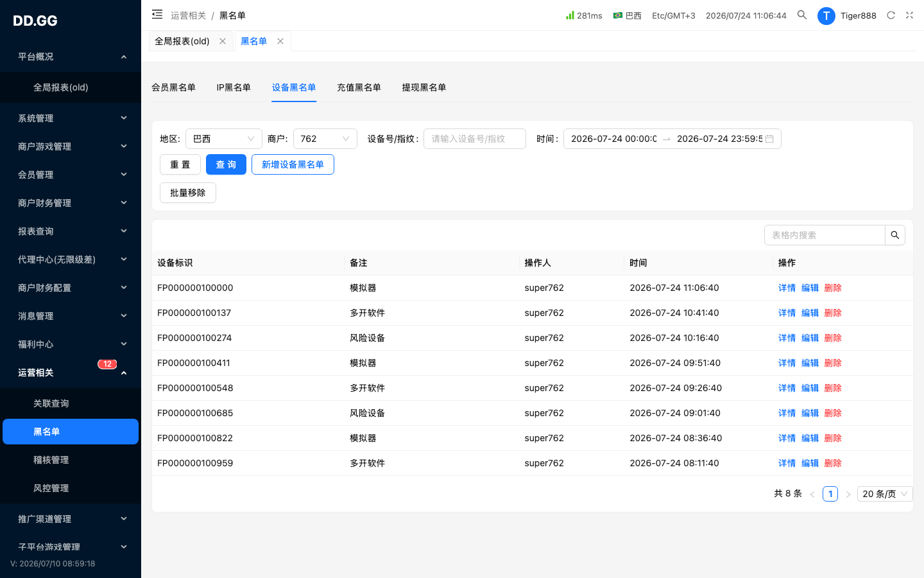Expand the 商户财务配置 menu
Screen dimensions: 924x578
(71, 288)
